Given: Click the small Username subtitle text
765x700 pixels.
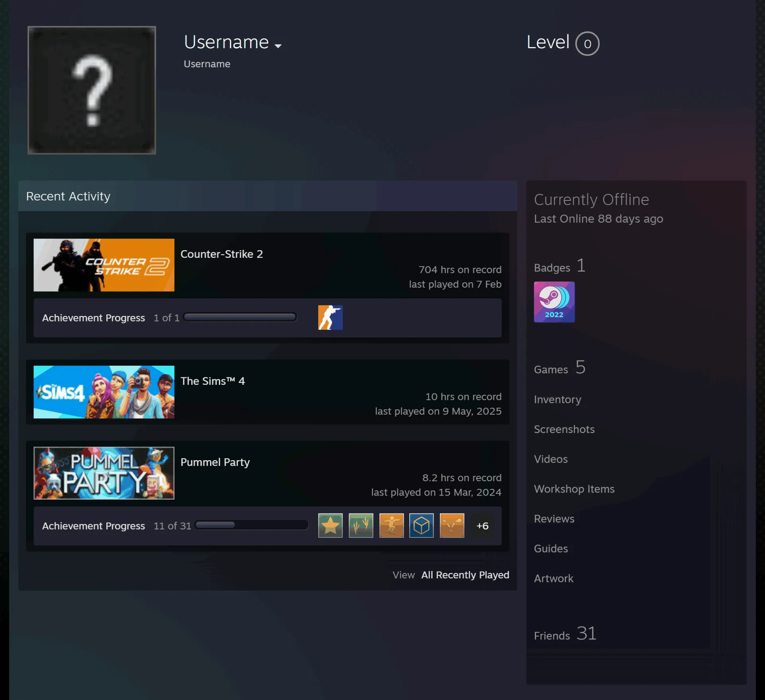Looking at the screenshot, I should [x=207, y=64].
